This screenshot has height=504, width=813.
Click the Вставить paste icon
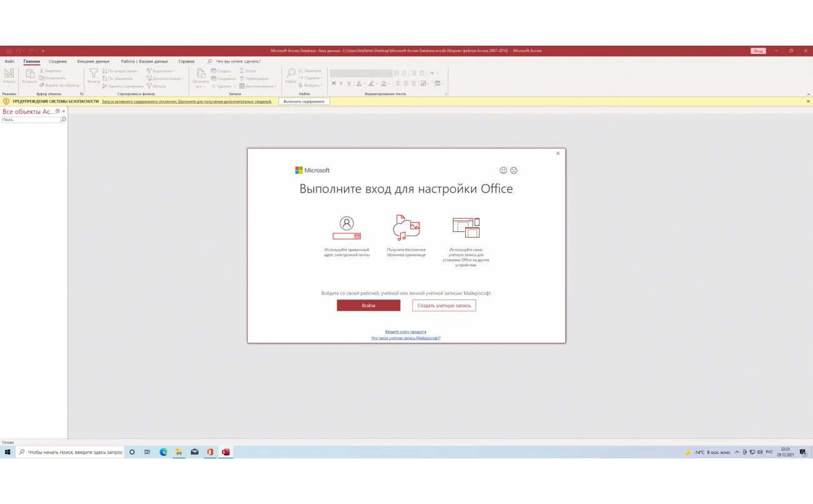29,74
